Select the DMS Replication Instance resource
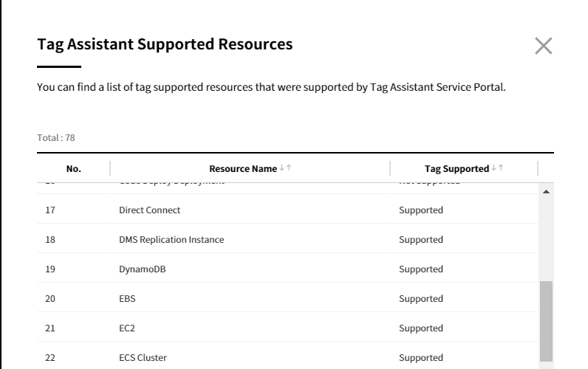The image size is (588, 369). [171, 239]
